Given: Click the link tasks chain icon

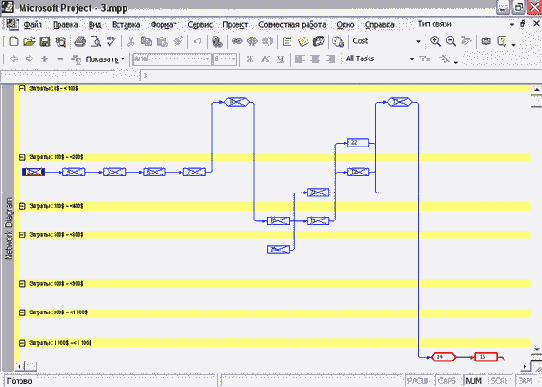Looking at the screenshot, I should 237,41.
